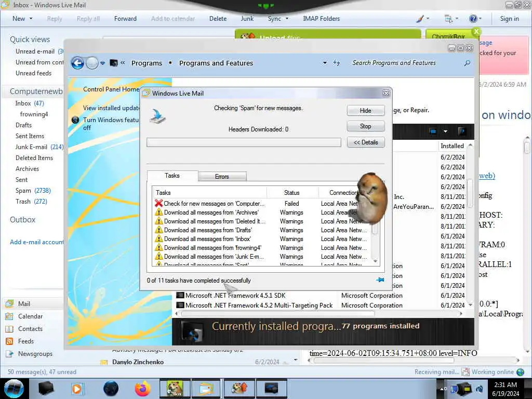Switch to the Errors tab
532x399 pixels.
pos(222,177)
